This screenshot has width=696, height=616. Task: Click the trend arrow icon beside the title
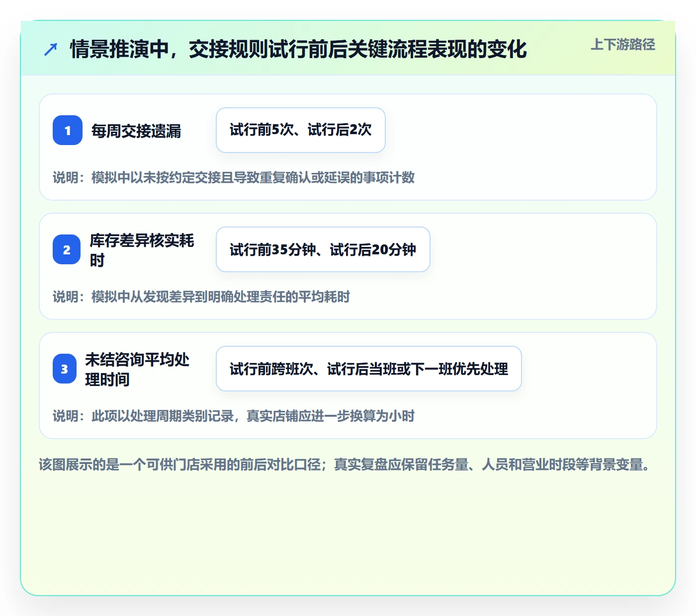pyautogui.click(x=51, y=49)
